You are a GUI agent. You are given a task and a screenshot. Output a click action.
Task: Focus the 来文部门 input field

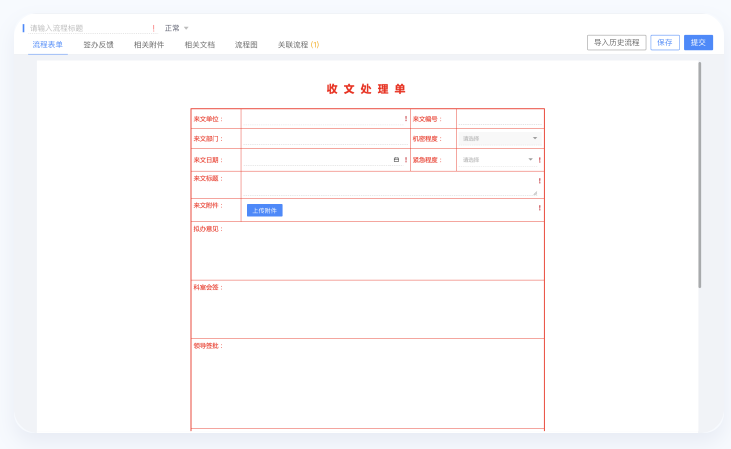[x=325, y=138]
